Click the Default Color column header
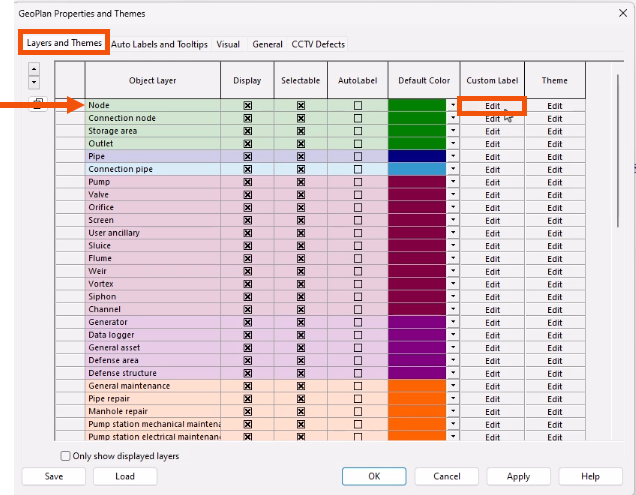This screenshot has height=495, width=636. (x=424, y=80)
